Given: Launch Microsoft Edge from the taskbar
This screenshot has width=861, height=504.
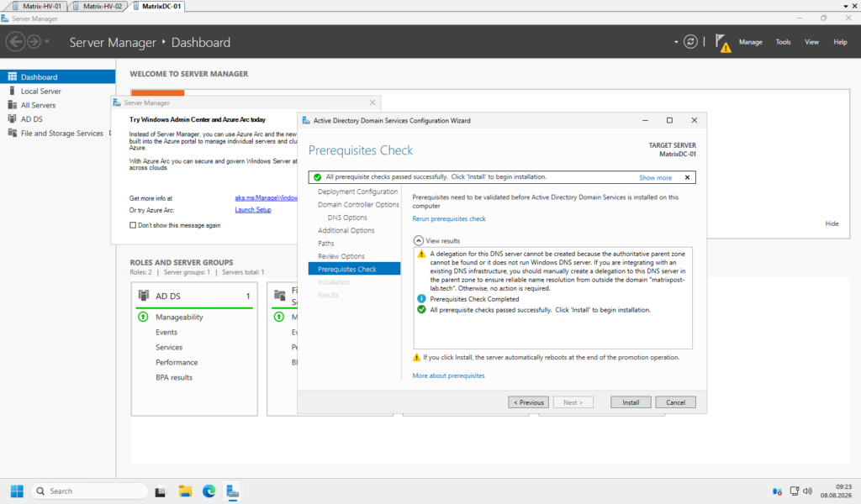Looking at the screenshot, I should tap(209, 491).
